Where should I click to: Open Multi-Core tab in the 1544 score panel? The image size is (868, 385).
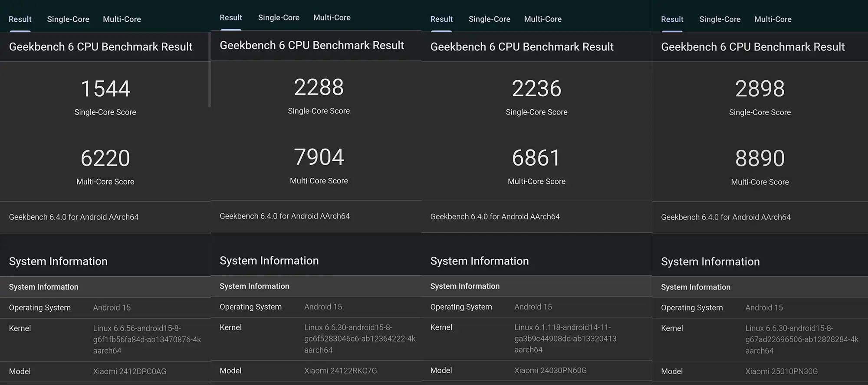pyautogui.click(x=122, y=19)
